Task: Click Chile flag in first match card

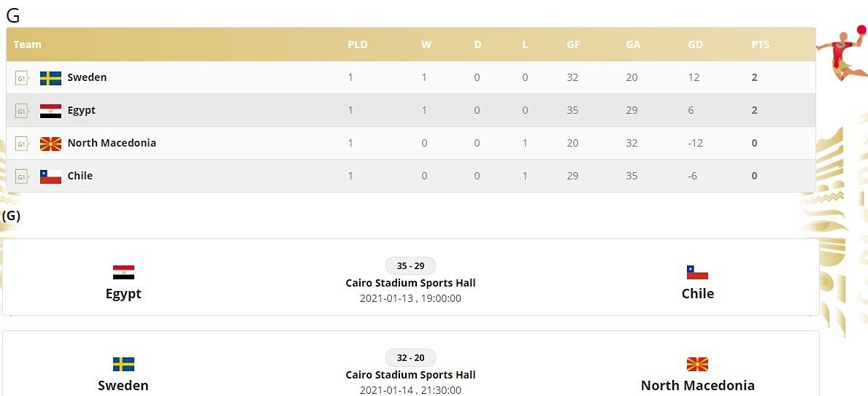Action: 697,273
